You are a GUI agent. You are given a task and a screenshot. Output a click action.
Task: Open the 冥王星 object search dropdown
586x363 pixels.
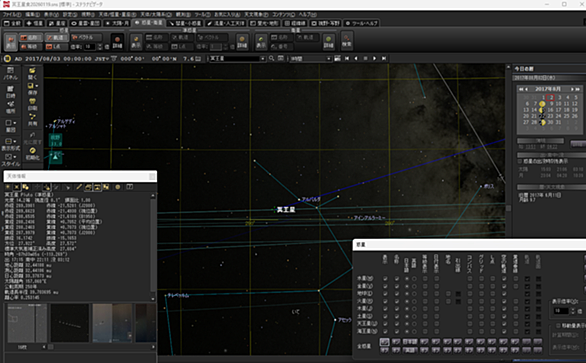click(263, 59)
